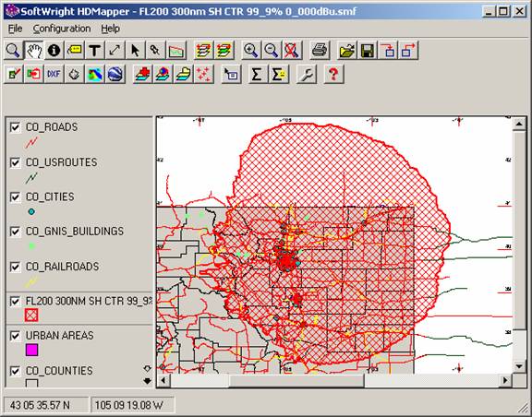The width and height of the screenshot is (532, 417).
Task: Open the Help menu
Action: coord(110,29)
